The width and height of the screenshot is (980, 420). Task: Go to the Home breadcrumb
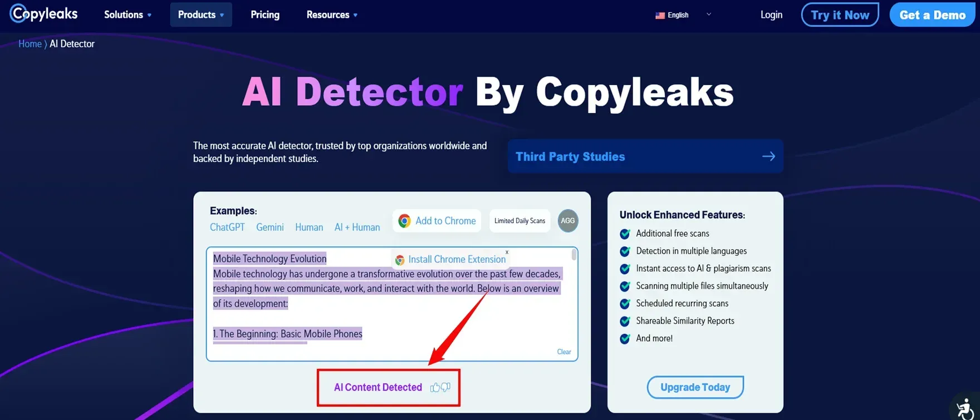click(x=30, y=44)
